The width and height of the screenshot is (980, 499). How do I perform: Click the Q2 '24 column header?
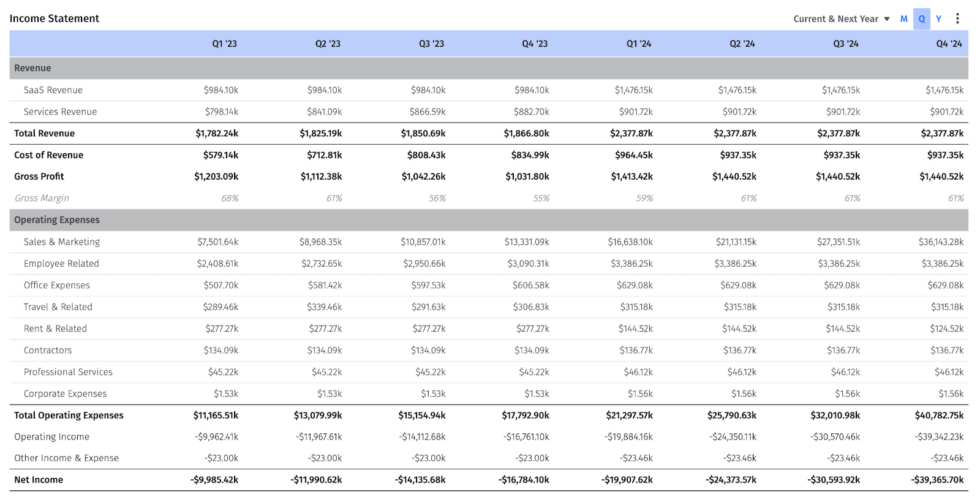pyautogui.click(x=742, y=44)
